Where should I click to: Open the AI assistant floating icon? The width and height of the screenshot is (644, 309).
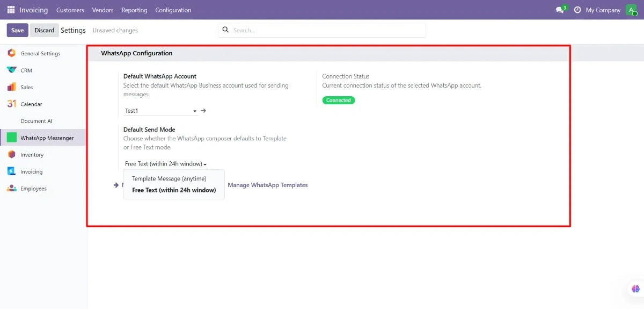(636, 289)
